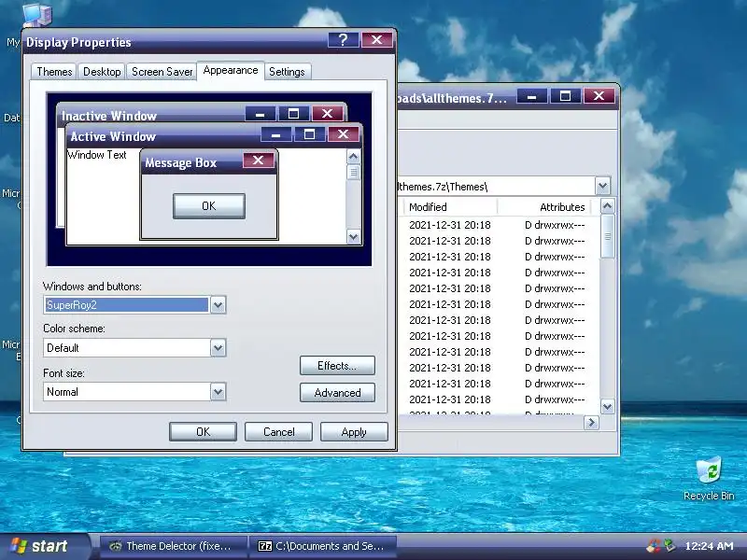
Task: Open the Font size dropdown arrow
Action: point(218,392)
